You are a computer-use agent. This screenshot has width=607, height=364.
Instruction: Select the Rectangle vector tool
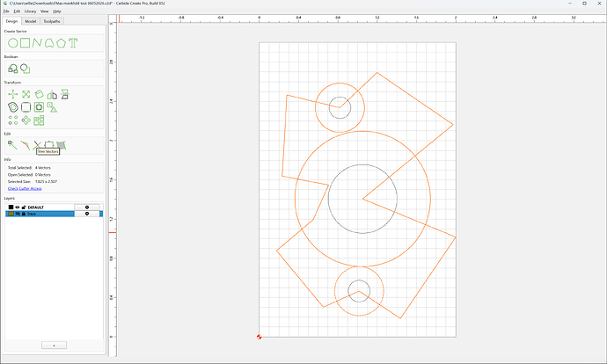[x=26, y=43]
